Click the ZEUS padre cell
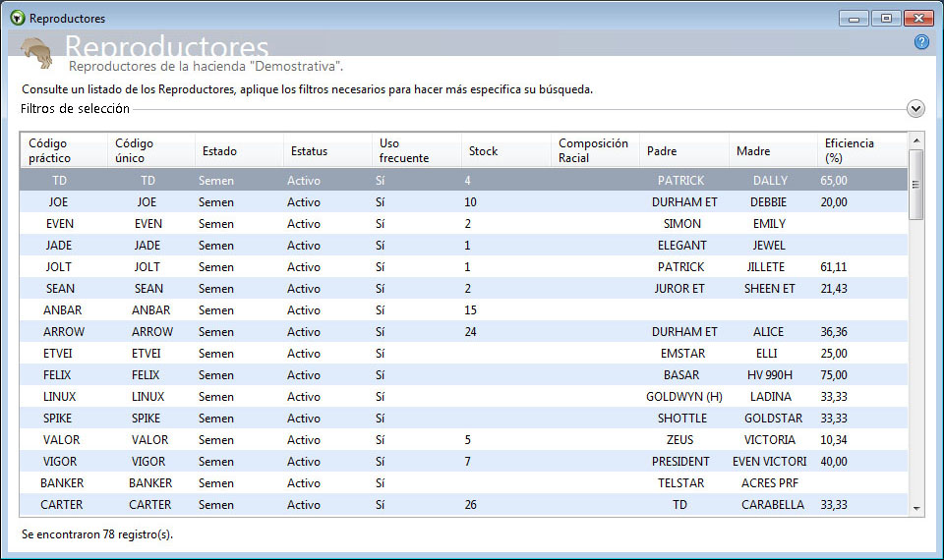Viewport: 944px width, 560px height. coord(679,440)
